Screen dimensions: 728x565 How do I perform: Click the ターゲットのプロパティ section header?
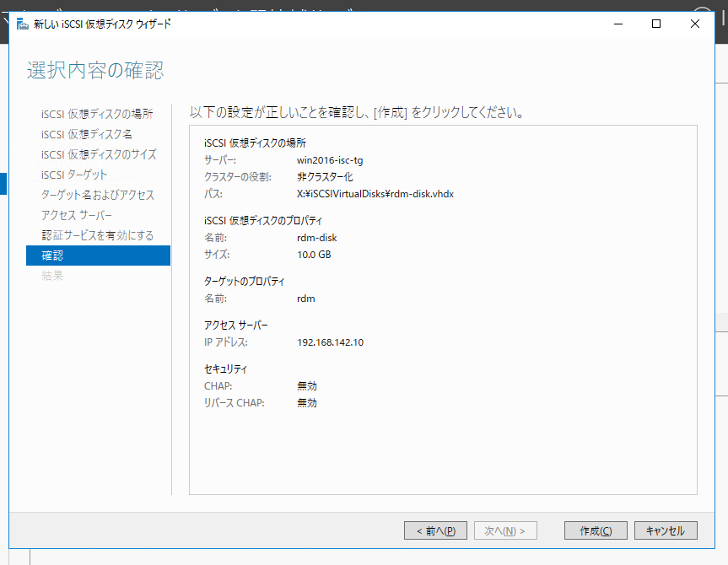click(x=245, y=282)
